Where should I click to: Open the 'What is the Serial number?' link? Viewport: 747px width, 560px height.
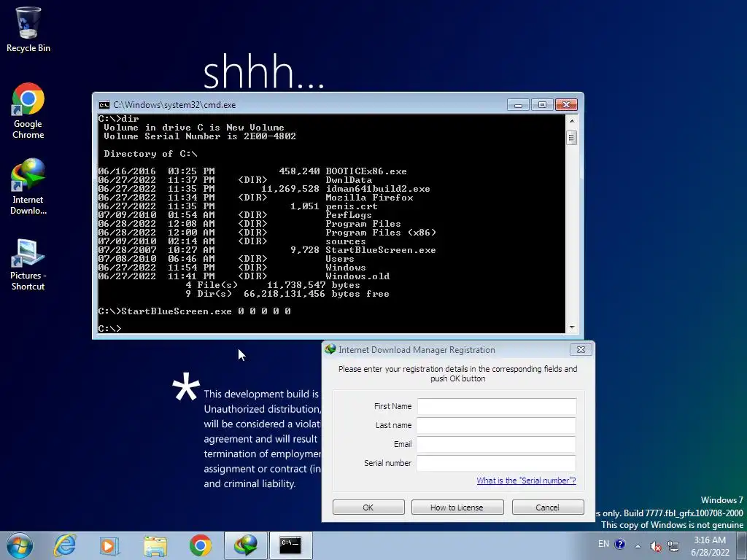pos(527,481)
